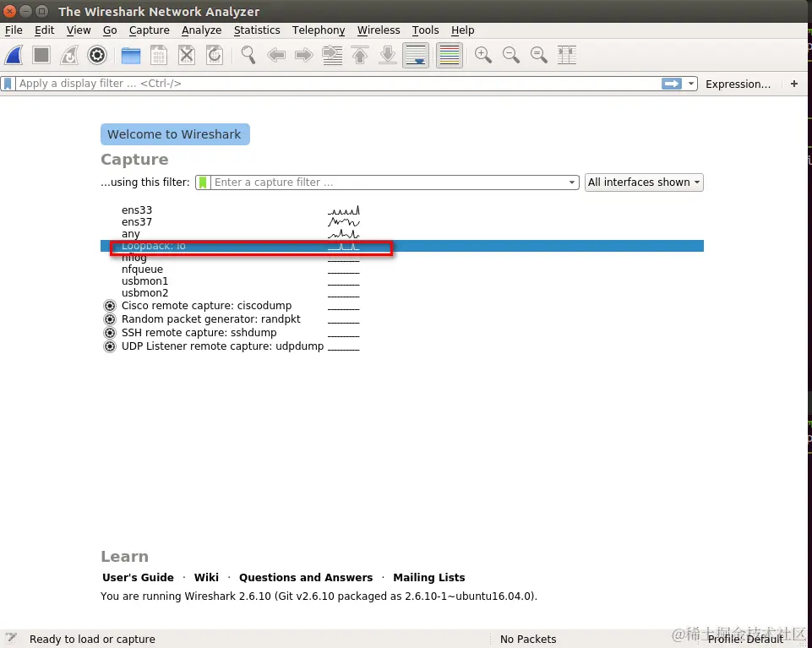The height and width of the screenshot is (648, 812).
Task: Select the ens33 interface
Action: click(x=402, y=210)
